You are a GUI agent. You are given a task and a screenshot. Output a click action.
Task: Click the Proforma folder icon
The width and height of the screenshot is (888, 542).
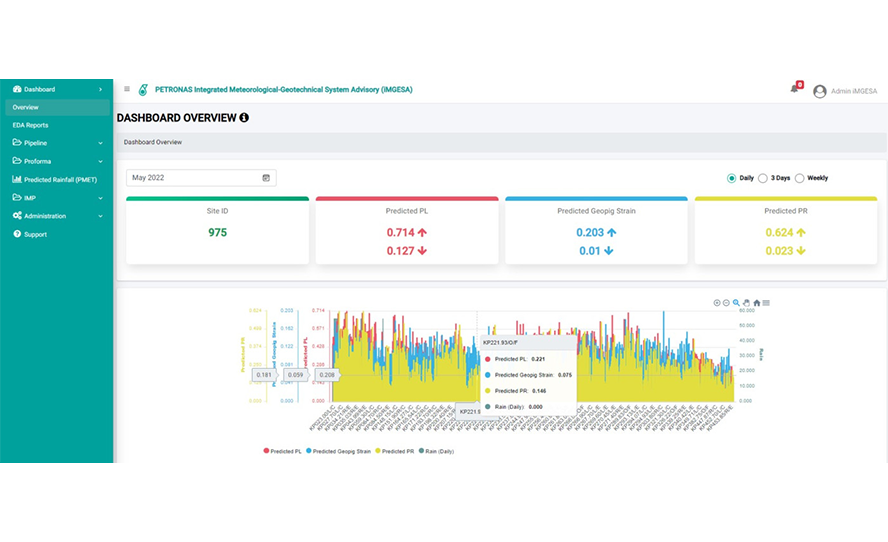[17, 161]
